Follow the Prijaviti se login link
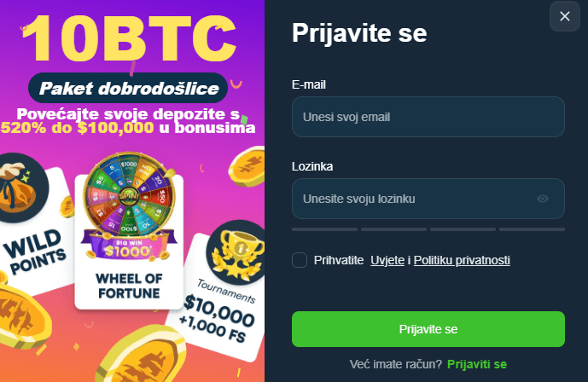 point(477,364)
